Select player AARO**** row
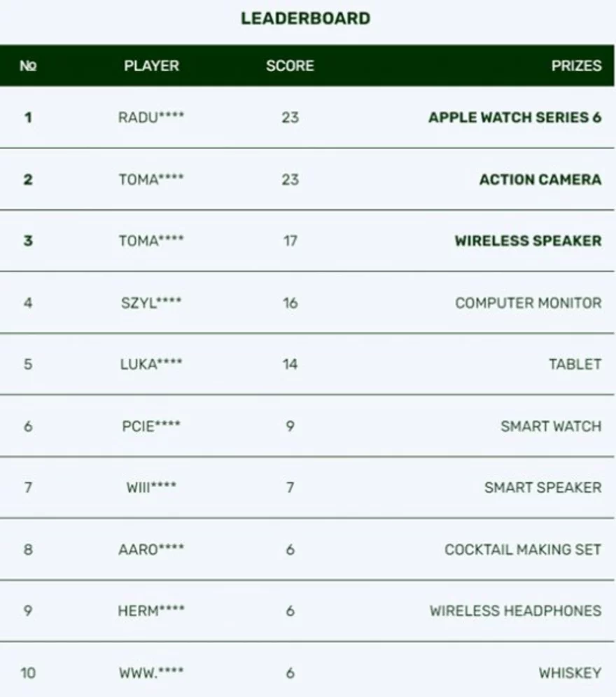This screenshot has height=697, width=616. point(151,549)
